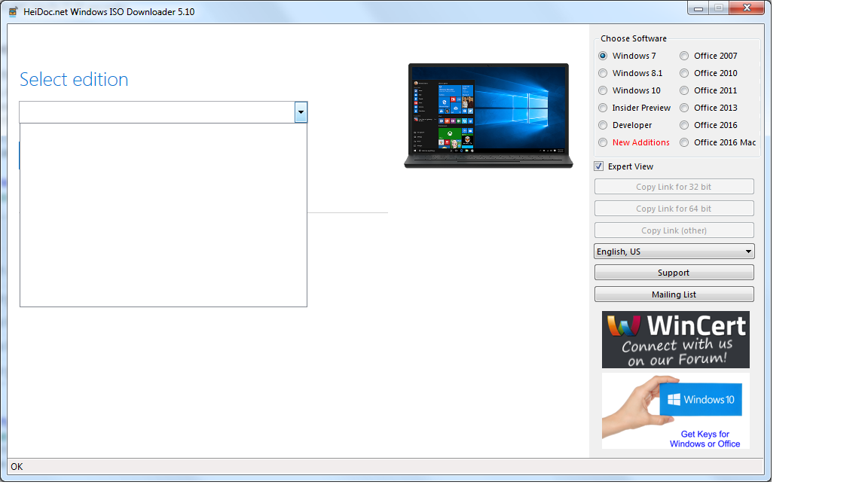Select Insider Preview radio button
Viewport: 868px width, 488px height.
[x=603, y=108]
